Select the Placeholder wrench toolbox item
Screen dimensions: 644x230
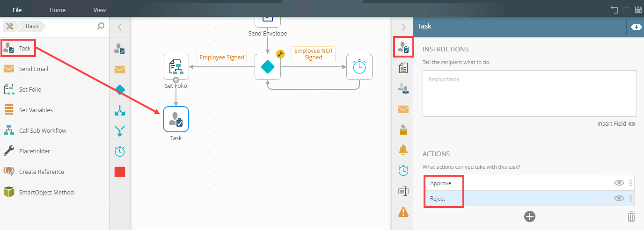pos(34,151)
